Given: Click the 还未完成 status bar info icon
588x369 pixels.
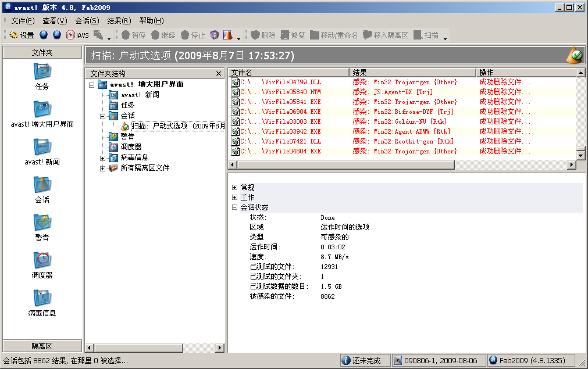Looking at the screenshot, I should pos(346,360).
